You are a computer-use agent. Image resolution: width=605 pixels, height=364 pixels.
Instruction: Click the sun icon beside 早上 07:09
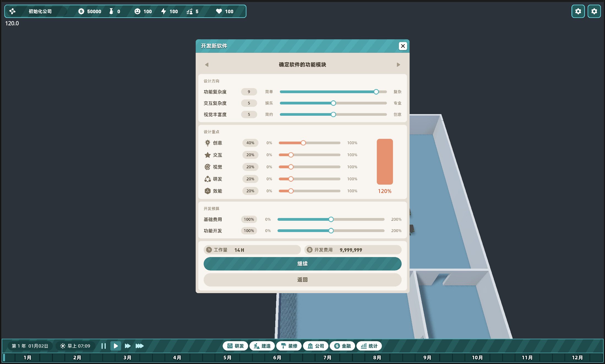pos(63,346)
